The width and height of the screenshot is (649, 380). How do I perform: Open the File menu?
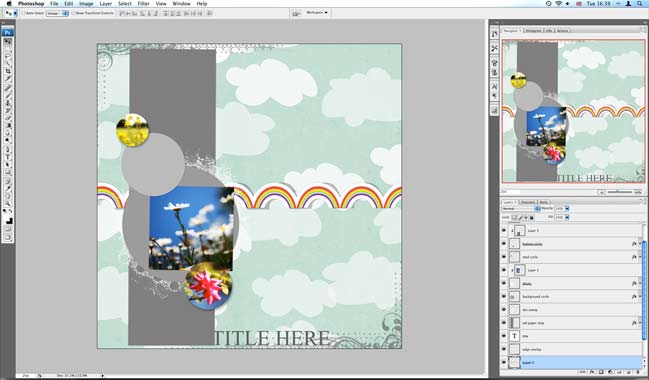(x=54, y=3)
